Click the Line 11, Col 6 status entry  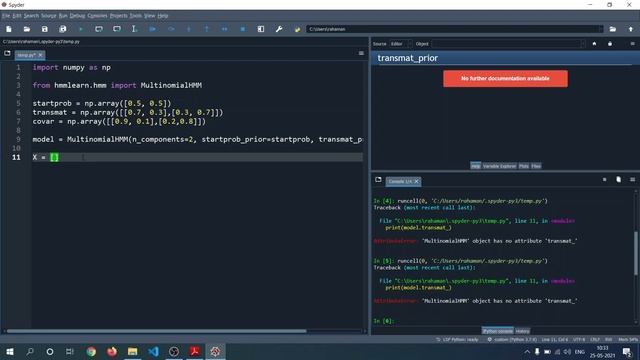pos(555,340)
